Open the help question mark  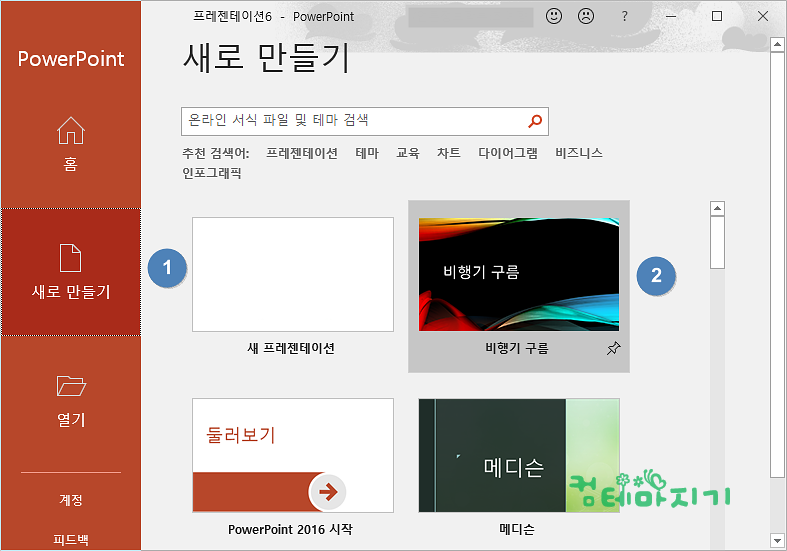624,17
